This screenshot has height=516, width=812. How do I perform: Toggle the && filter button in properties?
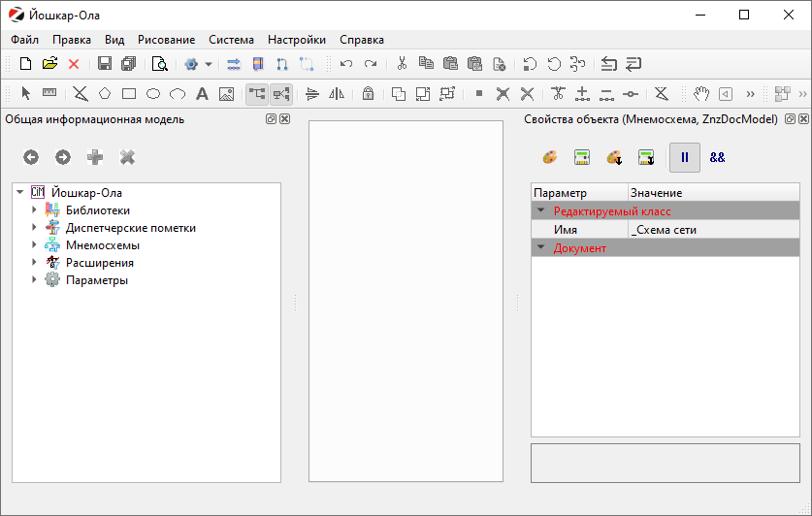717,157
